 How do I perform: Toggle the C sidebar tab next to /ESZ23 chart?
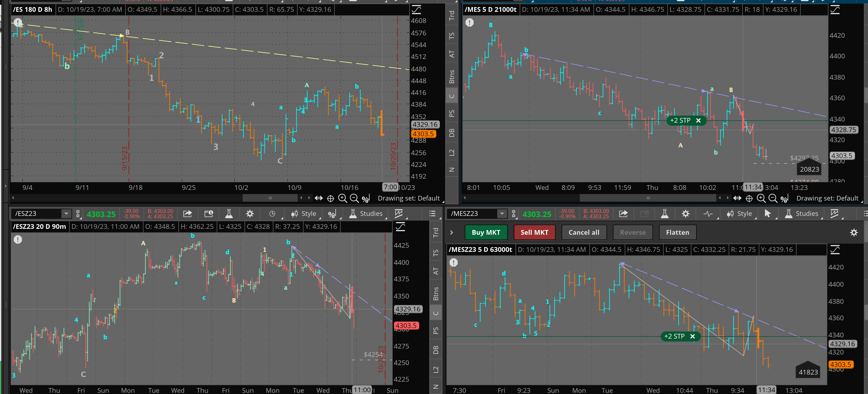point(436,313)
